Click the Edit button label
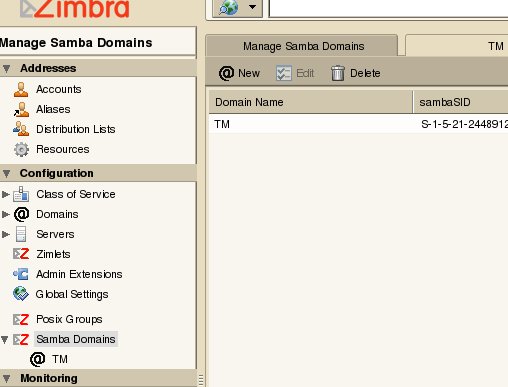The image size is (508, 387). pyautogui.click(x=305, y=73)
